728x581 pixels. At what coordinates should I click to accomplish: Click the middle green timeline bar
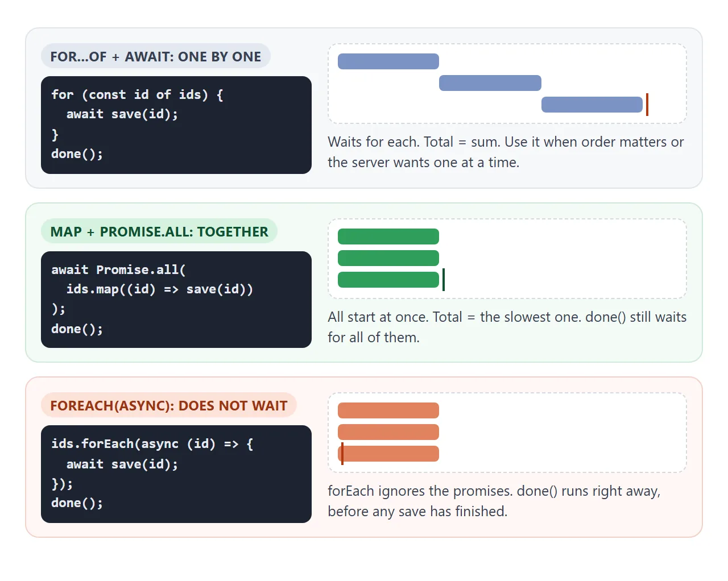(x=388, y=258)
